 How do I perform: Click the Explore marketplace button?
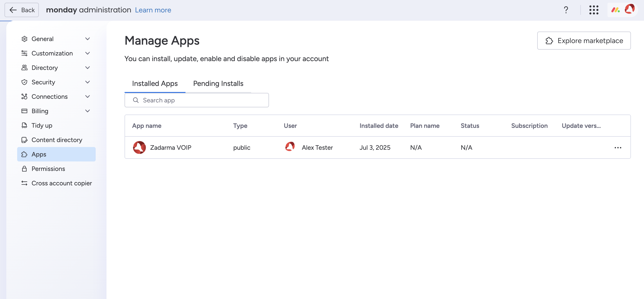click(584, 41)
